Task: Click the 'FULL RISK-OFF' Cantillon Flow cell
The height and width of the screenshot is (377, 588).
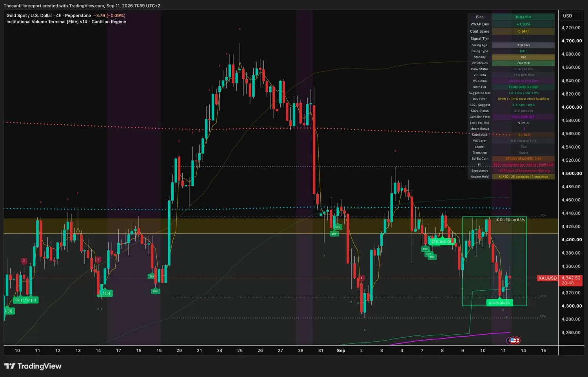Action: tap(523, 117)
